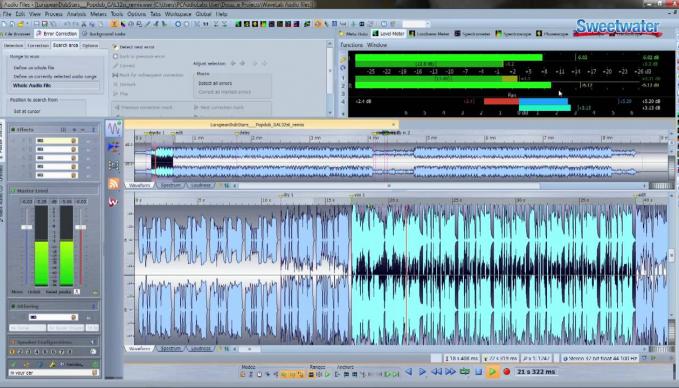
Task: Open the File menu
Action: tap(7, 14)
